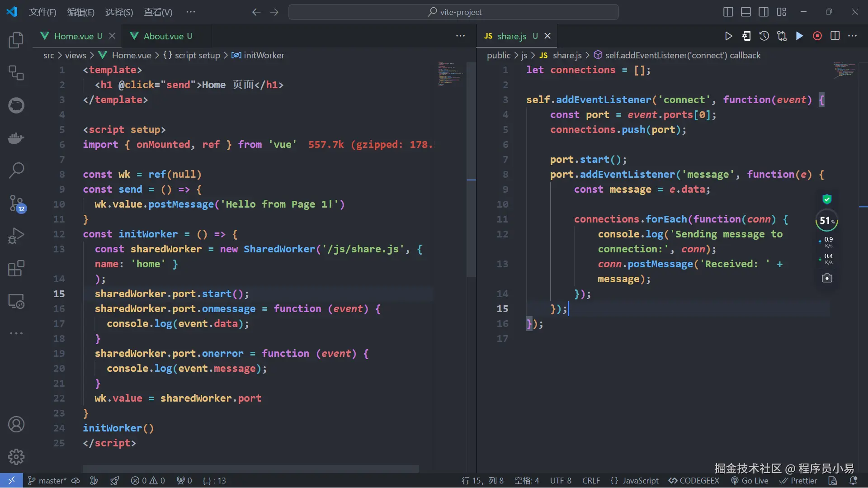Screen dimensions: 868x488
Task: Open the 文件(F) menu
Action: pos(42,12)
